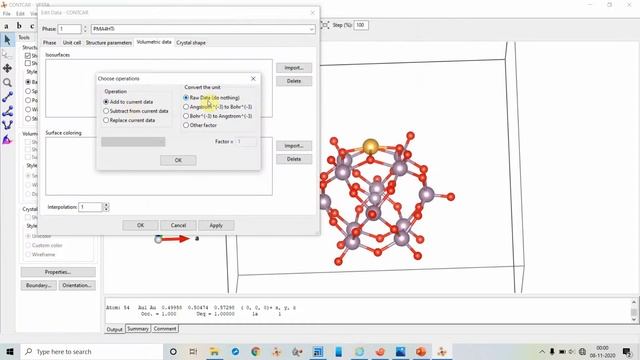Toggle first Structural models checkbox
Screen dimensions: 640x360
[x=28, y=55]
